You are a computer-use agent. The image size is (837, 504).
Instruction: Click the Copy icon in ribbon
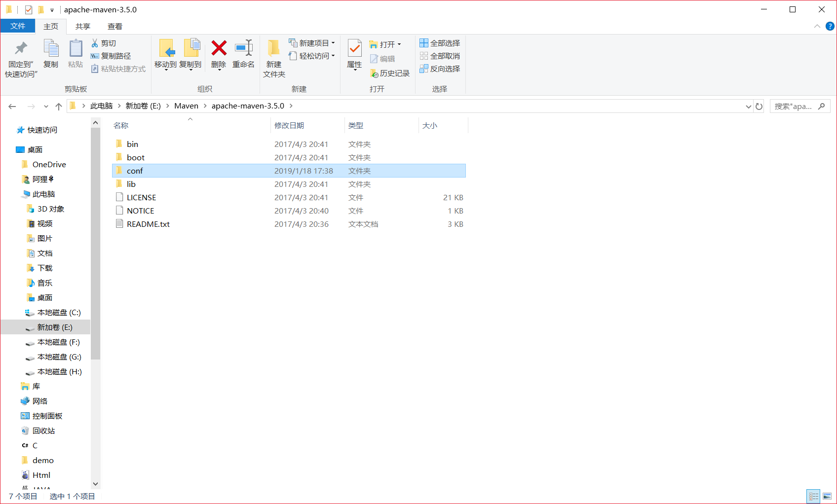click(51, 54)
